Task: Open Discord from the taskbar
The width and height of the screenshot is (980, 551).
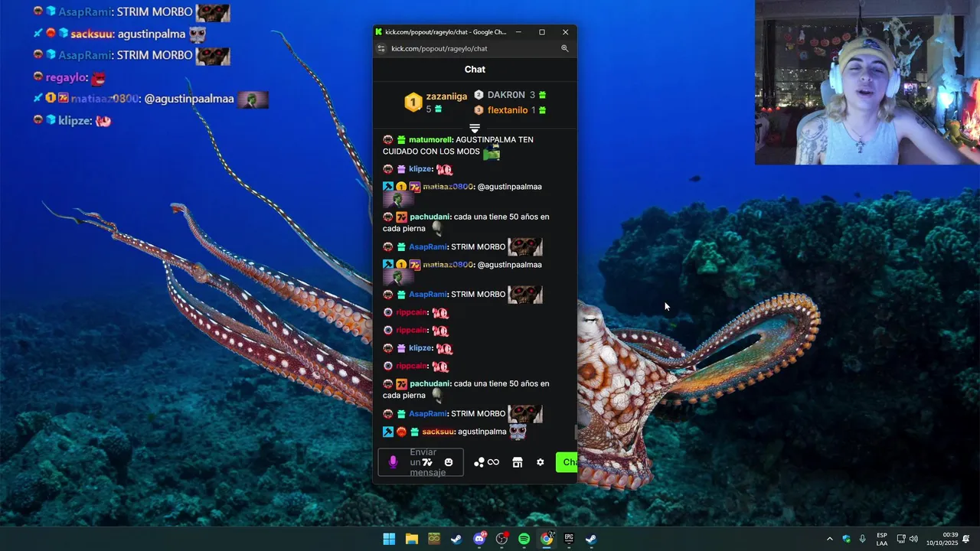Action: 479,539
